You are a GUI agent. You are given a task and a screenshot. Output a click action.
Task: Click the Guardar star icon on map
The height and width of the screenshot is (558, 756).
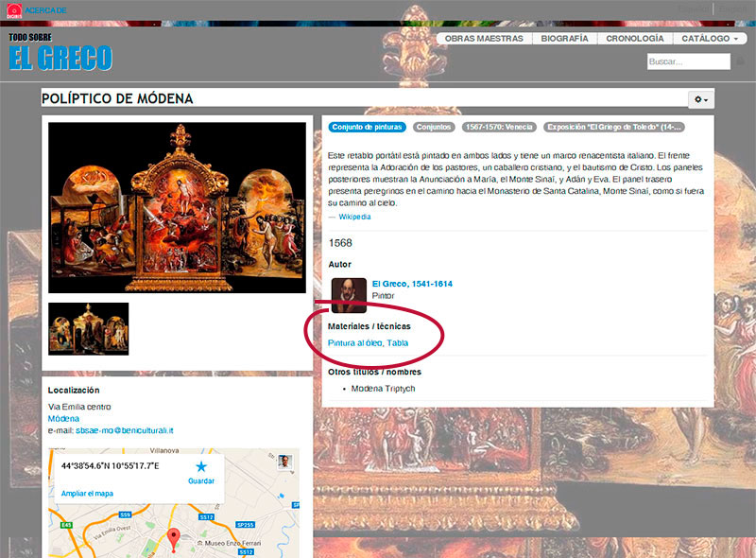(201, 467)
